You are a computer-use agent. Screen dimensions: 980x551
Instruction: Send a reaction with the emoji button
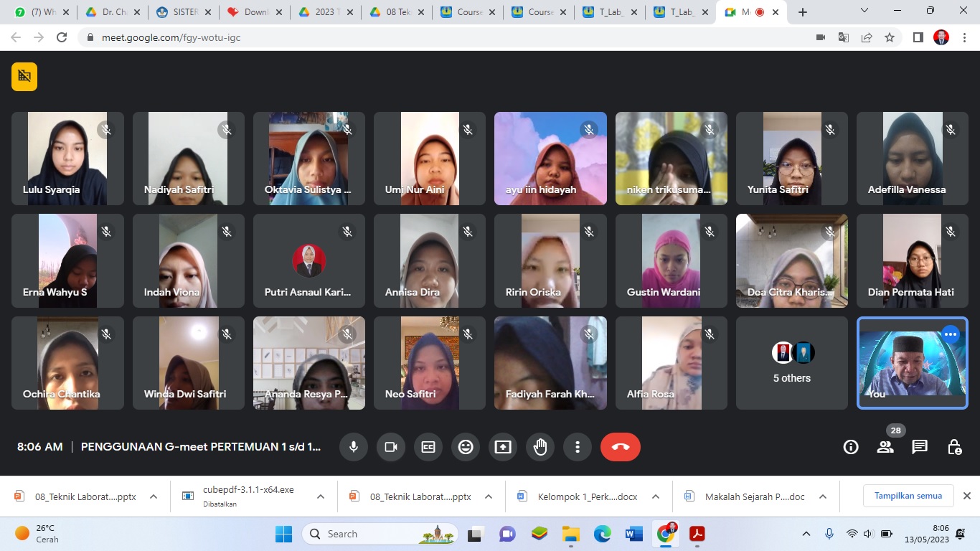click(466, 447)
